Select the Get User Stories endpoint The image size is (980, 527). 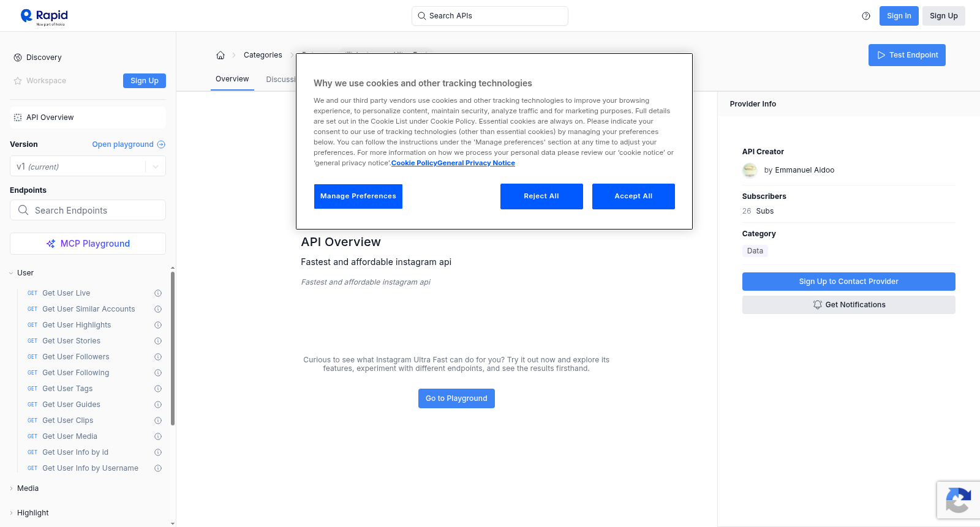coord(71,341)
